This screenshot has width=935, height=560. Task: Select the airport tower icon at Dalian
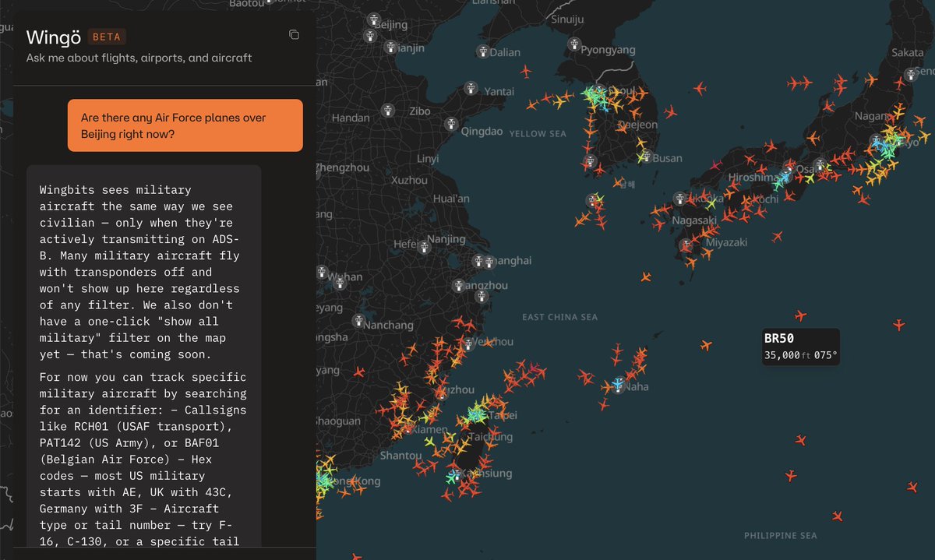483,52
